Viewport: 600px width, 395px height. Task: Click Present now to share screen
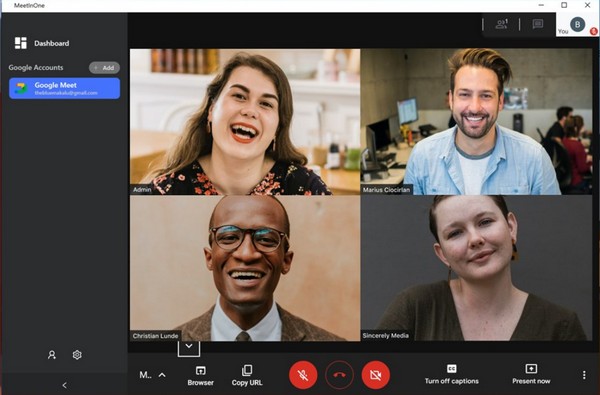tap(531, 375)
